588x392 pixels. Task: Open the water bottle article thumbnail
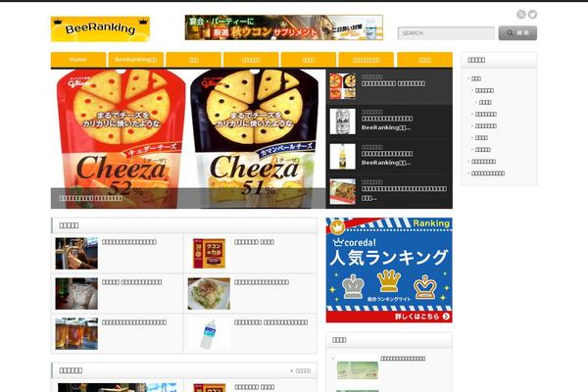[209, 334]
